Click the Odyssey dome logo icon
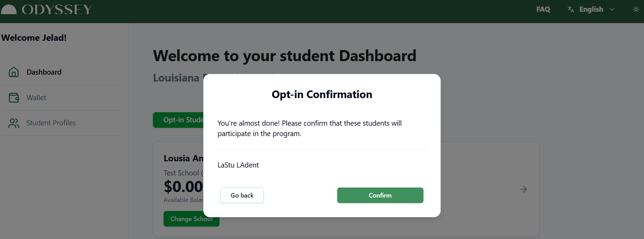Viewport: 644px width, 239px height. tap(9, 9)
